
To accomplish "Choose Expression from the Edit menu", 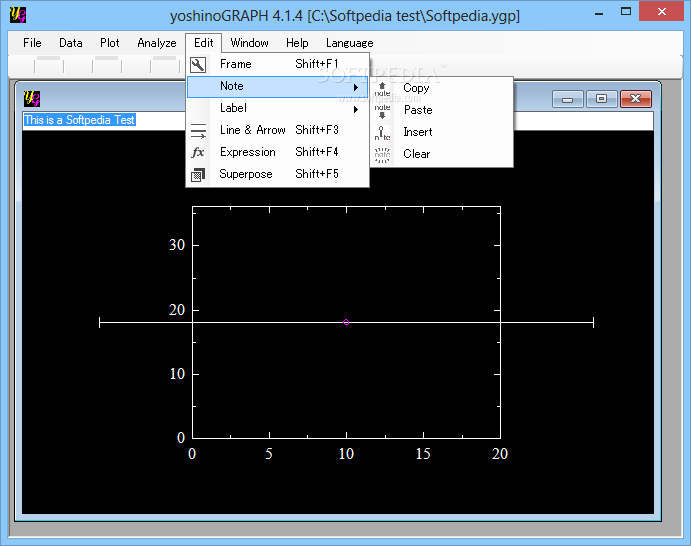I will [278, 152].
